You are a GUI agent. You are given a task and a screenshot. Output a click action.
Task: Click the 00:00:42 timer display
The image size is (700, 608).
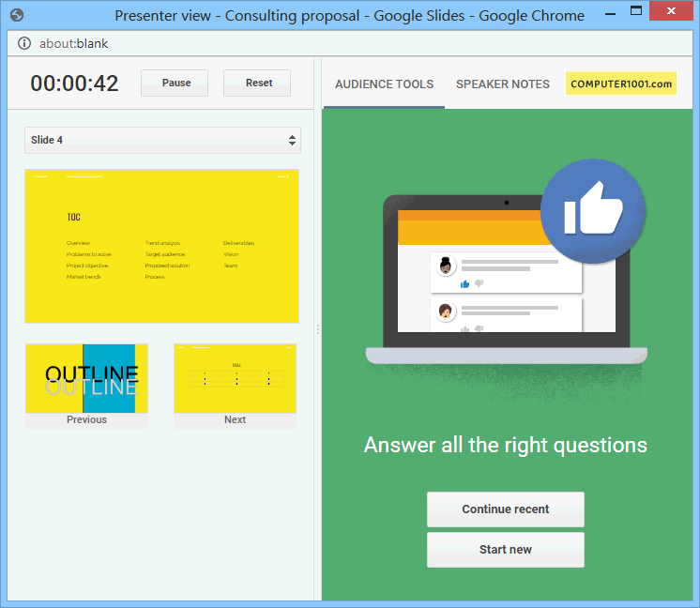click(x=74, y=84)
